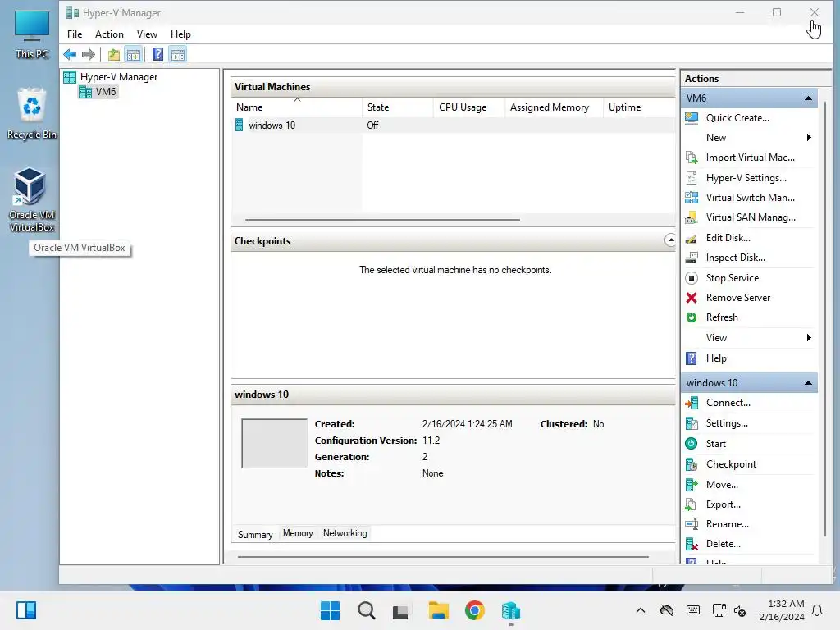Image resolution: width=840 pixels, height=630 pixels.
Task: Collapse the Checkpoints pane with round arrow
Action: (x=670, y=240)
